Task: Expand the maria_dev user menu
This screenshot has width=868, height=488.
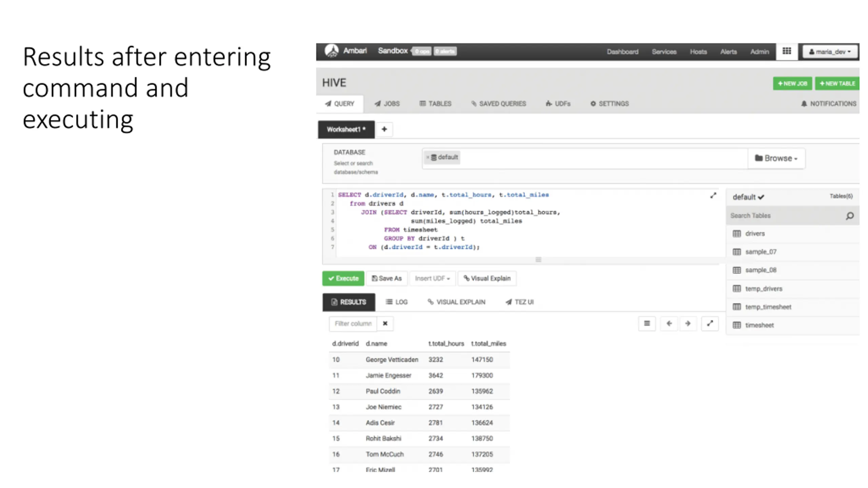Action: click(830, 52)
